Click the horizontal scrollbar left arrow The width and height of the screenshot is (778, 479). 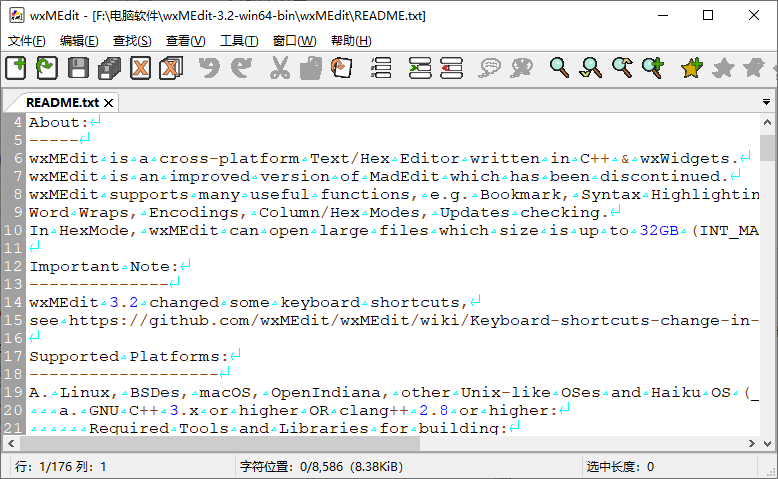[11, 443]
